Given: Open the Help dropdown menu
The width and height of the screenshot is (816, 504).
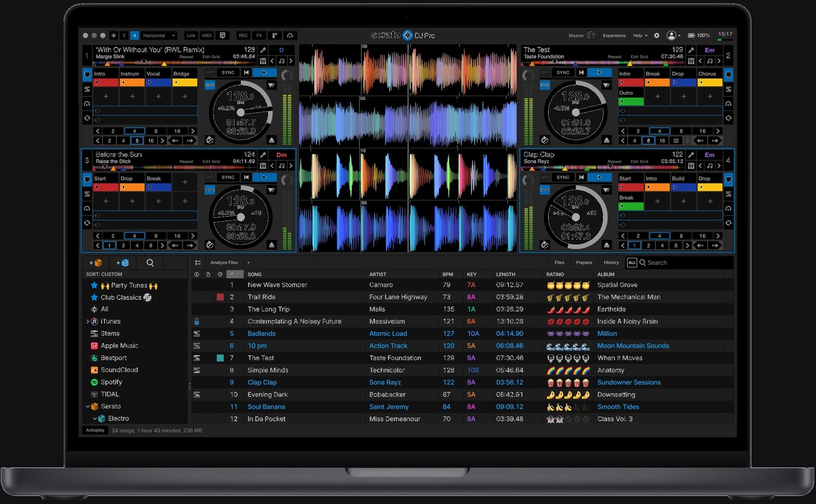Looking at the screenshot, I should pyautogui.click(x=640, y=36).
